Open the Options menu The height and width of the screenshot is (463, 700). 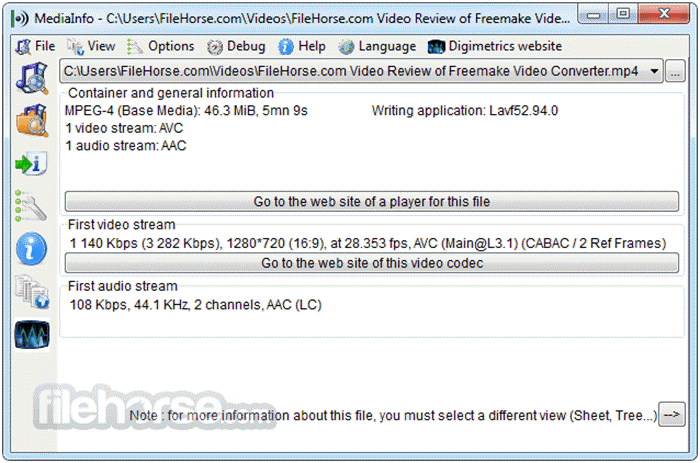coord(161,46)
